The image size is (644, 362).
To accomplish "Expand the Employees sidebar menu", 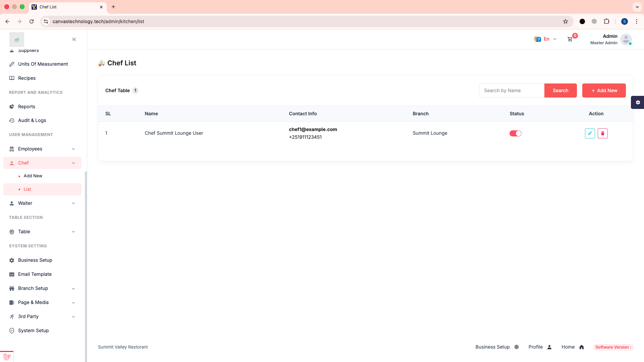I will pos(42,149).
